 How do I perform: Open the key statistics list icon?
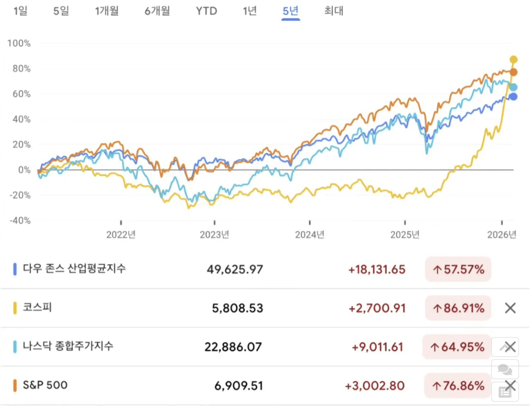[x=505, y=392]
